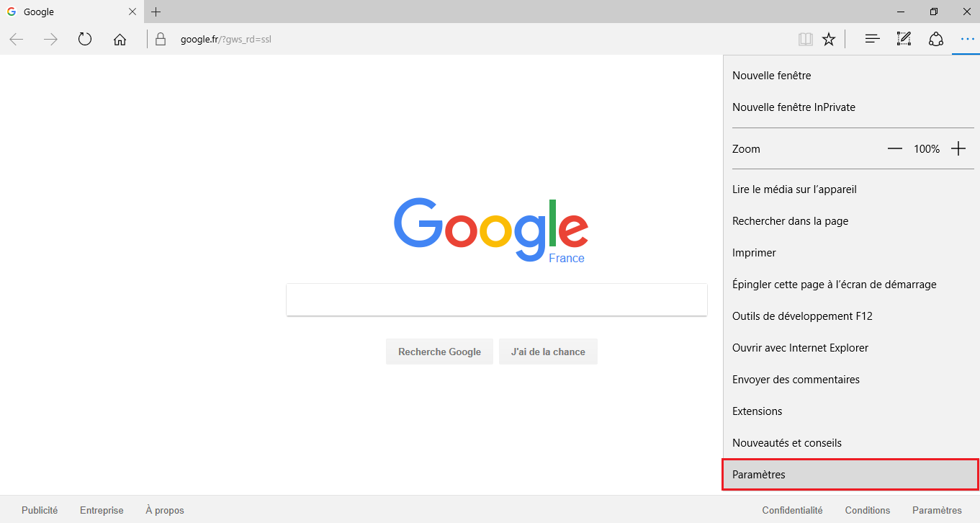
Task: Increase zoom with plus button
Action: 958,149
